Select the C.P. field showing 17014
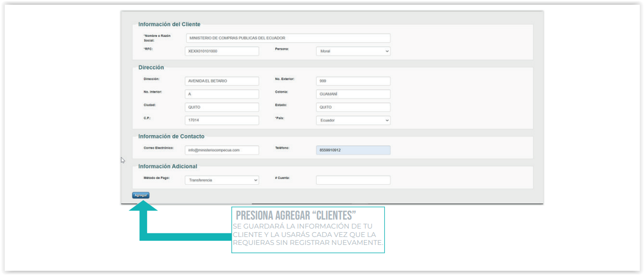644x275 pixels. pos(222,120)
